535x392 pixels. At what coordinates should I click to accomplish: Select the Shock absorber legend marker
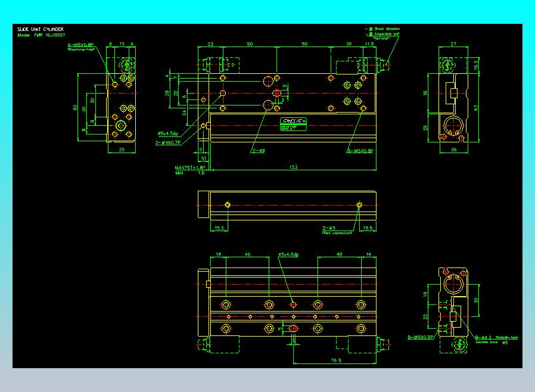pos(371,29)
